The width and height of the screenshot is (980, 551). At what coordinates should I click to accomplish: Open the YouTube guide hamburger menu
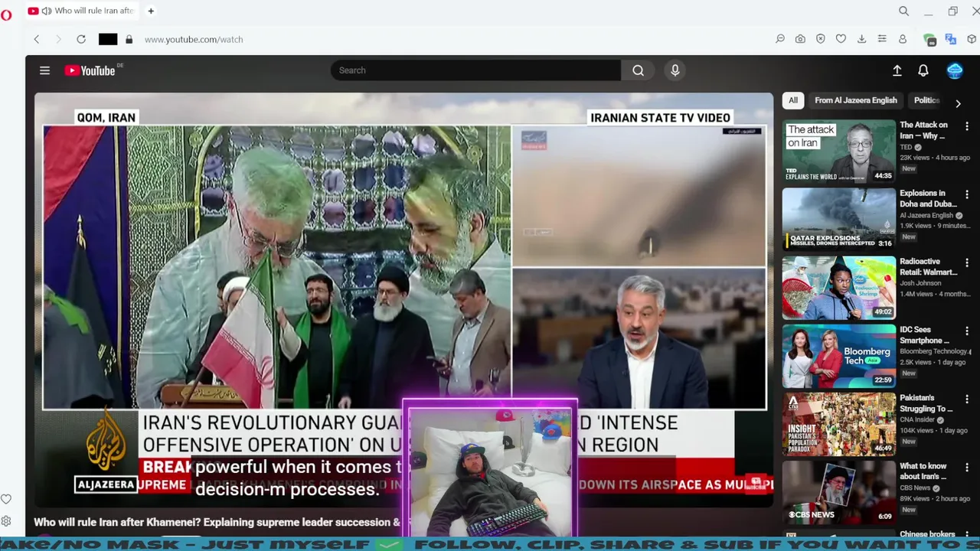[x=44, y=70]
